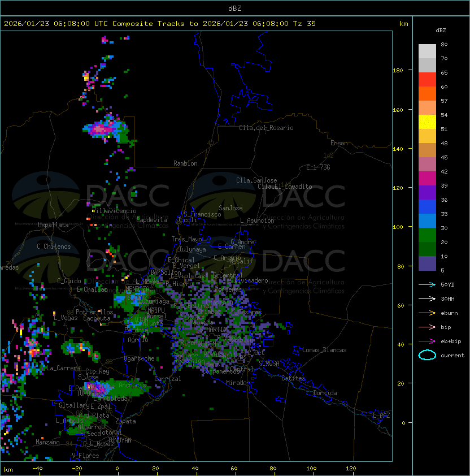470x476 pixels.
Task: Select the red 65 dBZ swatch
Action: tap(427, 79)
